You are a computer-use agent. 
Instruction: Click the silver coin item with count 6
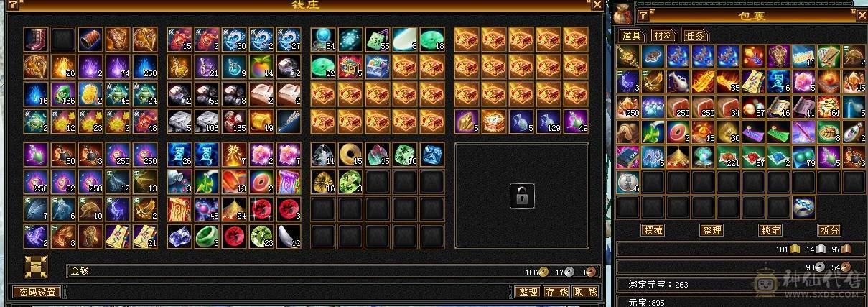pos(627,182)
